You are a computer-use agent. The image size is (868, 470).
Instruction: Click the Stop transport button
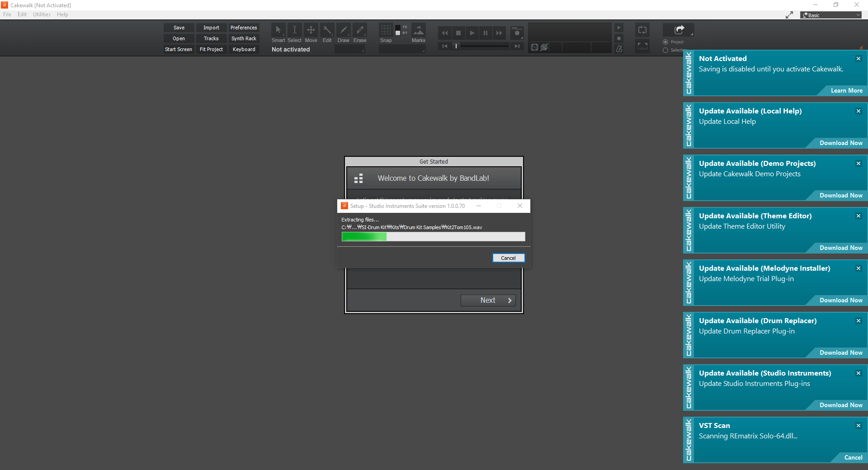458,33
